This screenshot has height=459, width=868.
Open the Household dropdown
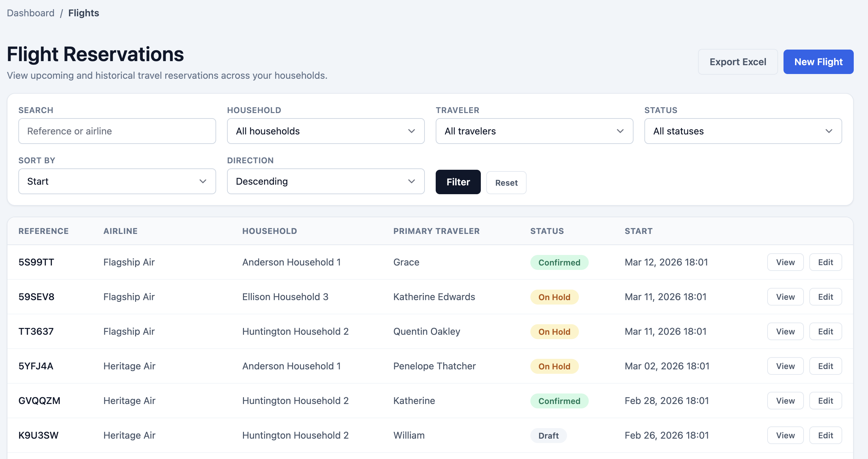[x=325, y=131]
